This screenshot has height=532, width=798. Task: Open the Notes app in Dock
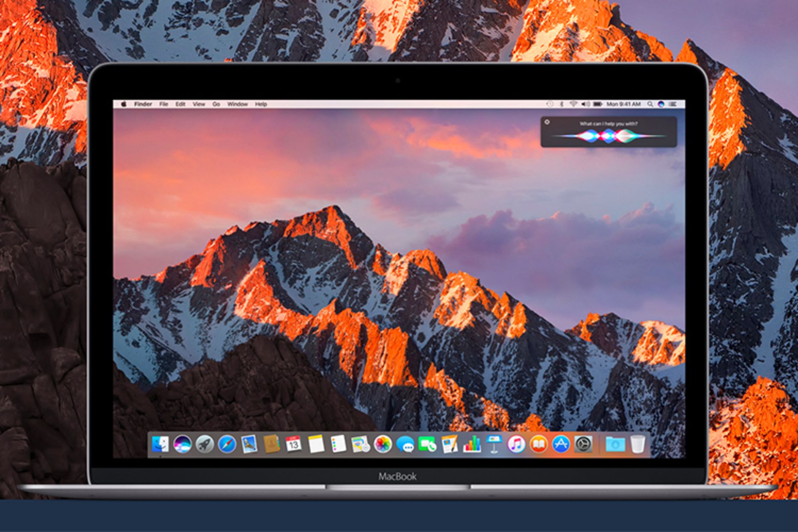[x=316, y=444]
